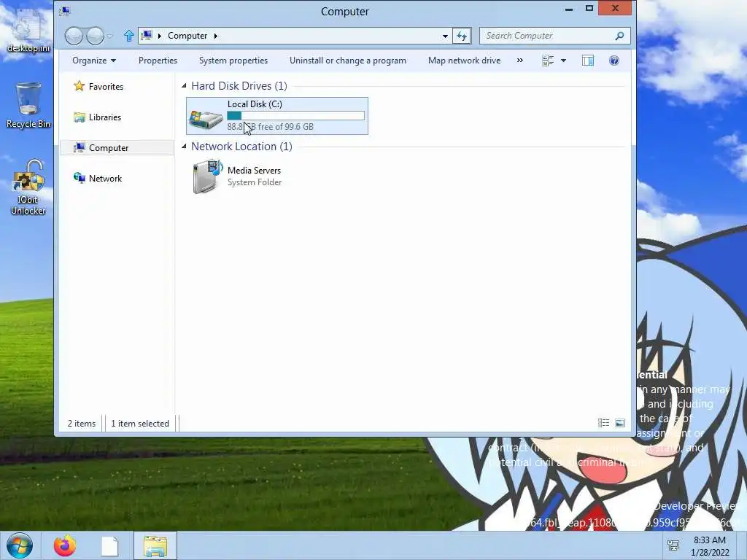Collapse the Hard Disk Drives group

click(184, 86)
